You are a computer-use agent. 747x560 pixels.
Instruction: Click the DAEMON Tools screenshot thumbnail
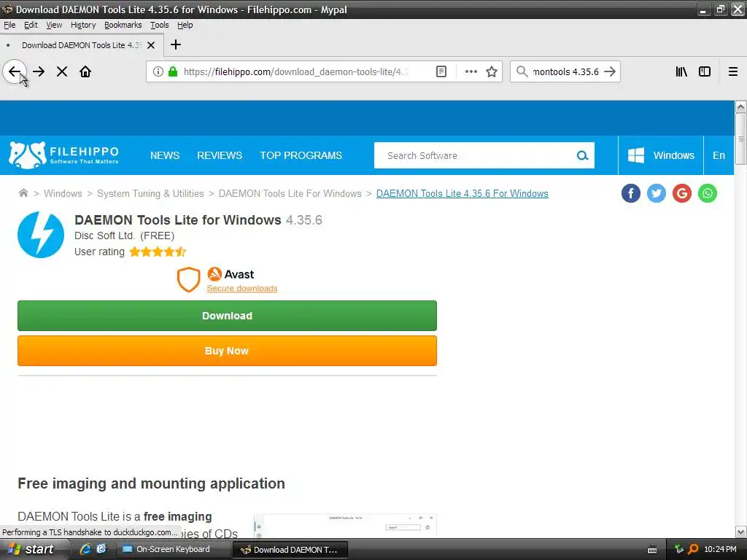[345, 526]
